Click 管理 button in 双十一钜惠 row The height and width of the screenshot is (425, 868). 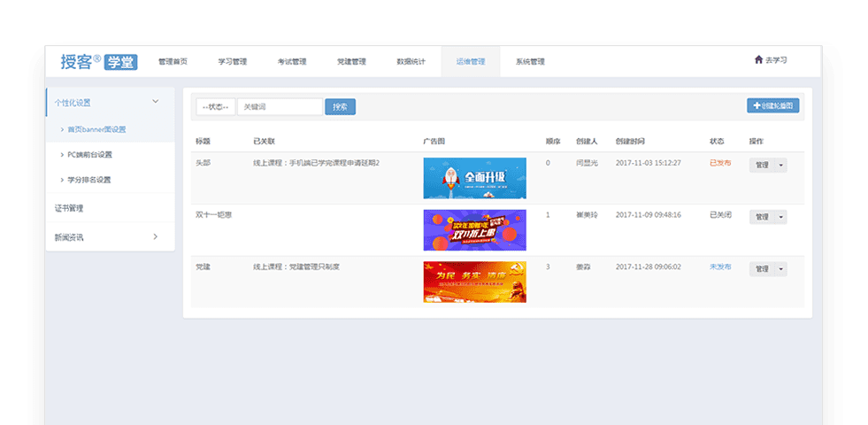coord(762,217)
